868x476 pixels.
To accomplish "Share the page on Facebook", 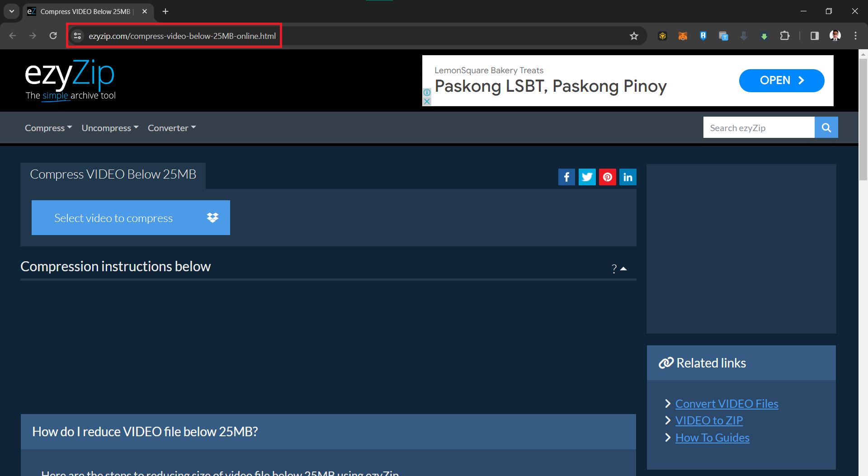I will pyautogui.click(x=566, y=177).
